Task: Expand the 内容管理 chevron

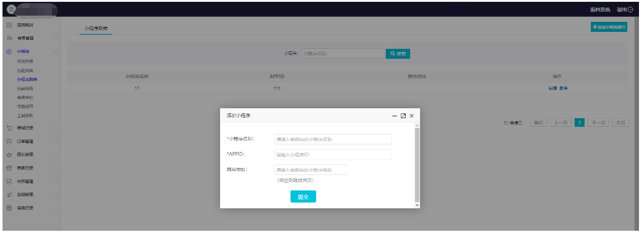Action: [x=56, y=181]
